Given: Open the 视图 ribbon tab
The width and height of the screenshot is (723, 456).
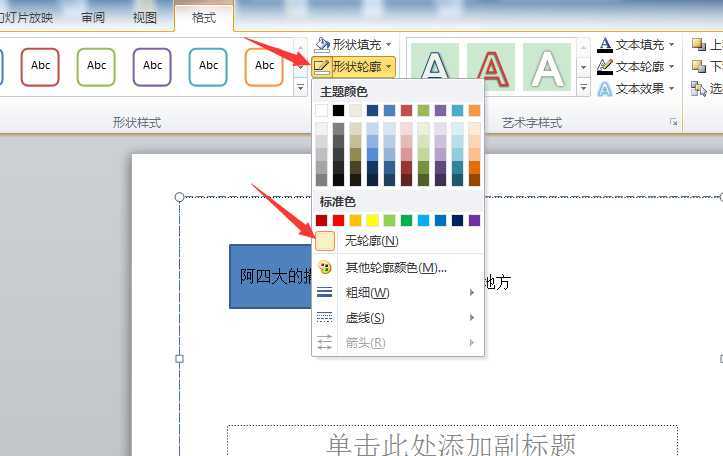Looking at the screenshot, I should [x=144, y=18].
